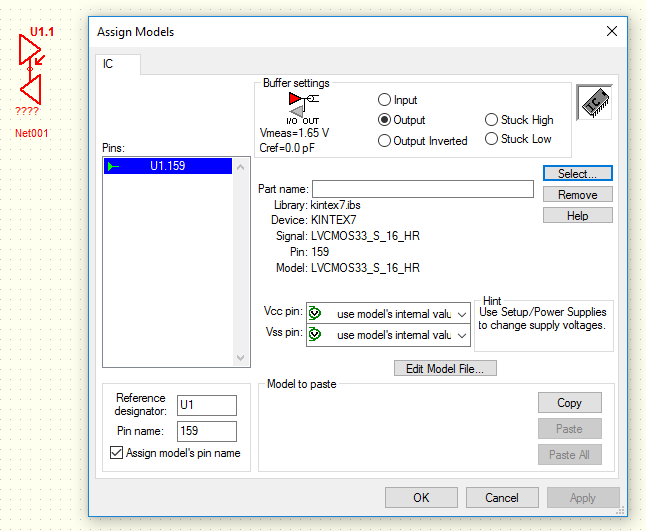The height and width of the screenshot is (531, 646).
Task: Open Help for Assign Models
Action: pyautogui.click(x=577, y=215)
